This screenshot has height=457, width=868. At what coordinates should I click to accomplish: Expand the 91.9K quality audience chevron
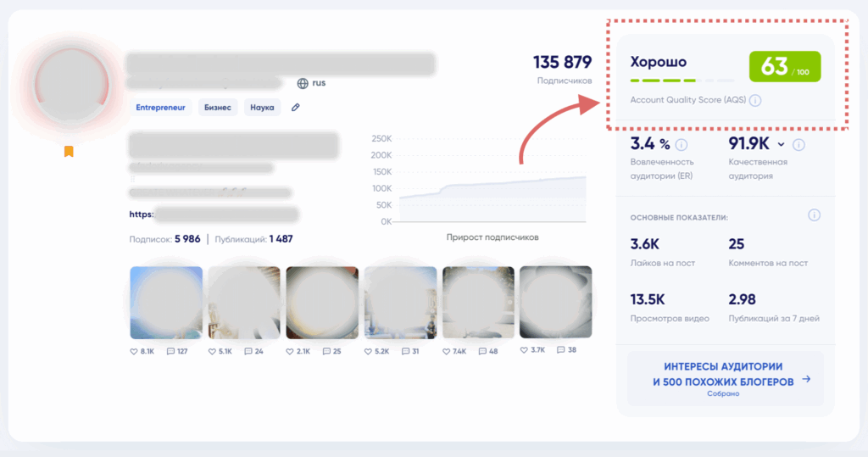tap(781, 144)
